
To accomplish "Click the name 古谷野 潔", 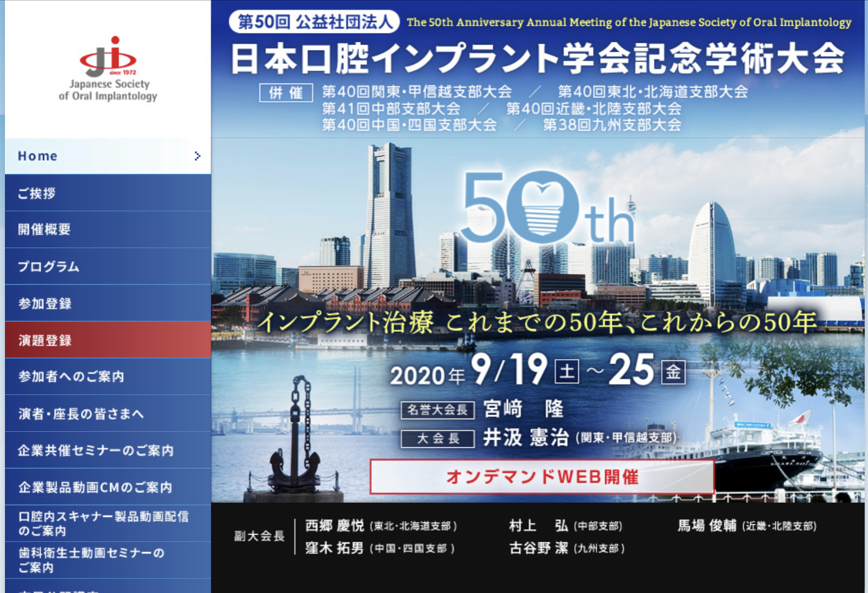I will pos(539,548).
